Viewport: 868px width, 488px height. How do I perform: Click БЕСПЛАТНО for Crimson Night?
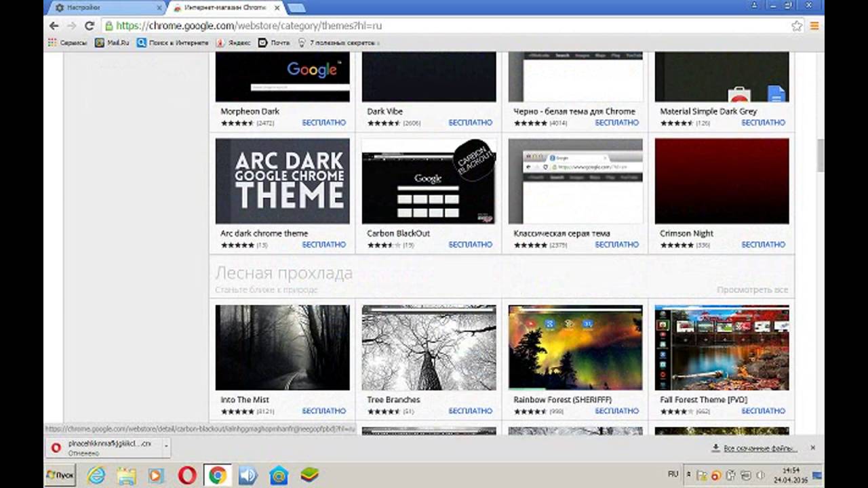[764, 245]
